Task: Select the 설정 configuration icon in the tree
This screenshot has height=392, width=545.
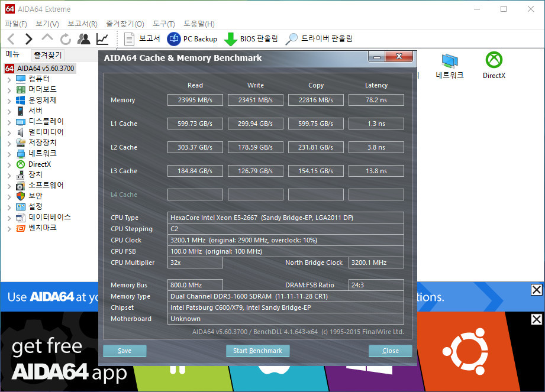Action: (21, 207)
